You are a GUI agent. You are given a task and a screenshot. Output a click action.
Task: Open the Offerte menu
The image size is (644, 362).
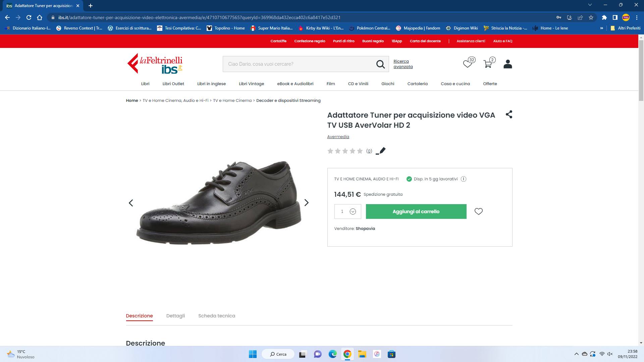(490, 84)
